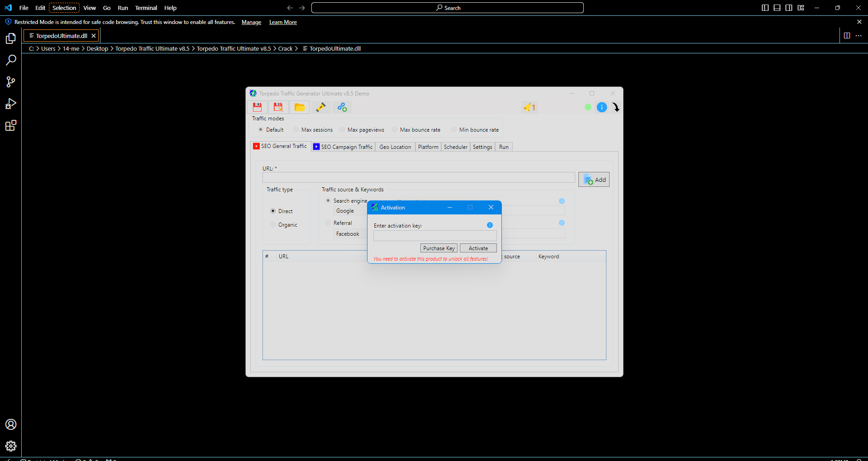This screenshot has height=461, width=868.
Task: Select the Referral traffic source
Action: pos(328,223)
